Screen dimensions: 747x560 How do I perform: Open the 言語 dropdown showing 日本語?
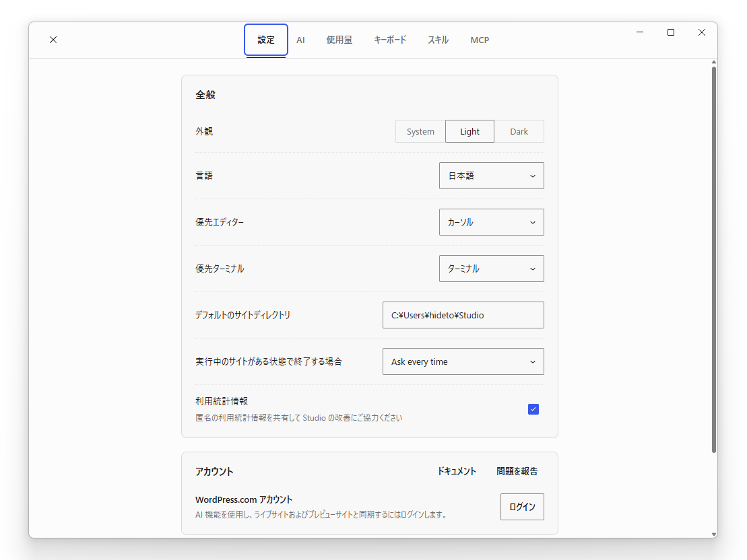pos(492,176)
